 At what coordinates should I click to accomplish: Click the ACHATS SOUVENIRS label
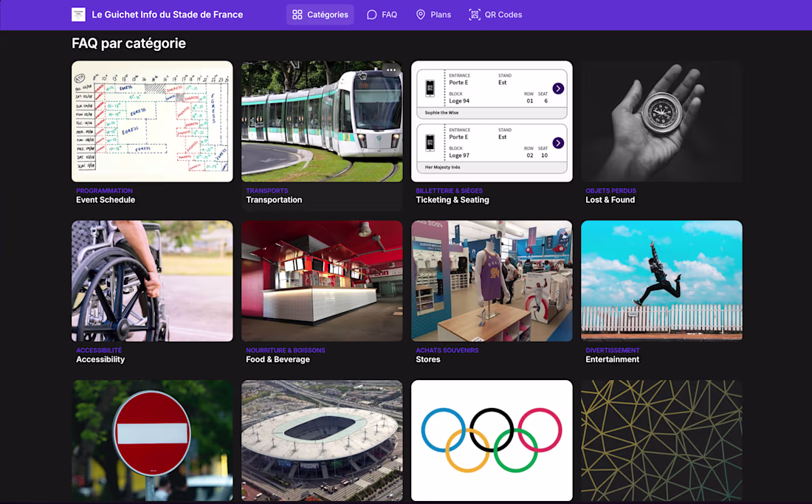tap(447, 351)
